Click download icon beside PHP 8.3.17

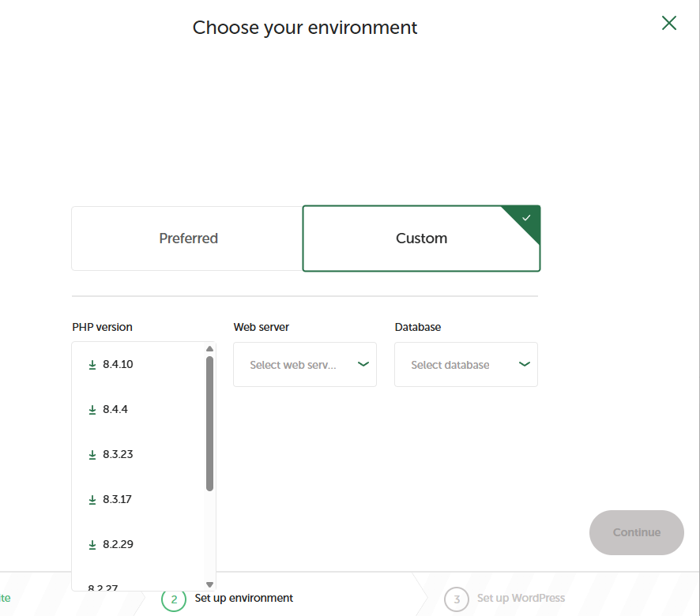pyautogui.click(x=92, y=500)
